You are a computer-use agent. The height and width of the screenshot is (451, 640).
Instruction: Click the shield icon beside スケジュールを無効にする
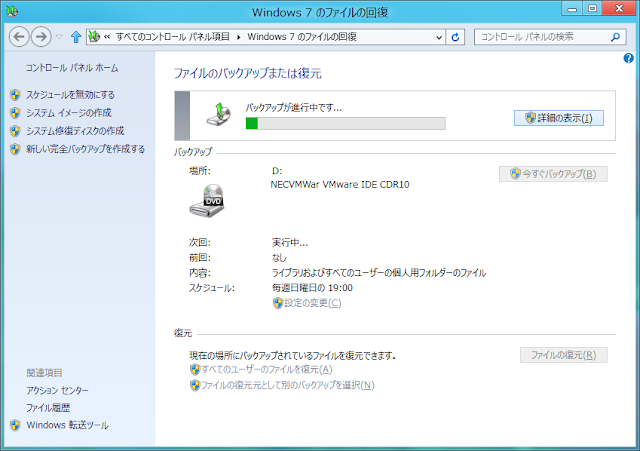tap(15, 95)
